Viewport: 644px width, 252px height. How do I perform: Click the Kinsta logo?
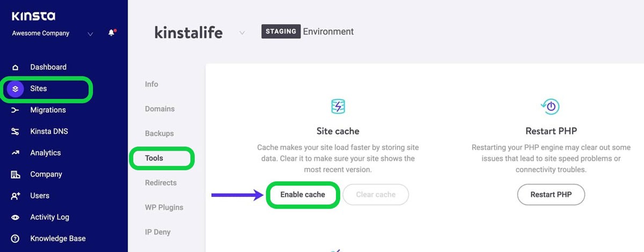[x=33, y=16]
